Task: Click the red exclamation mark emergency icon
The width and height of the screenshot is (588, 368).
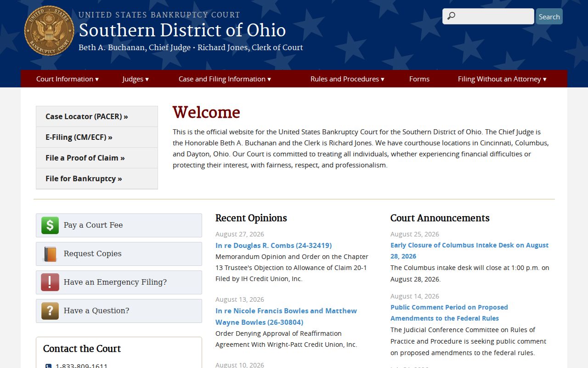Action: tap(50, 282)
